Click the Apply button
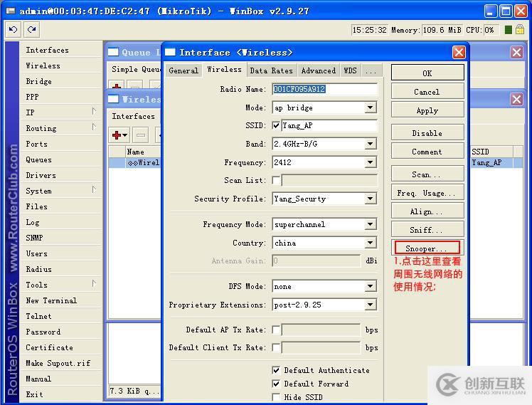Screen dimensions: 532x405 click(427, 110)
